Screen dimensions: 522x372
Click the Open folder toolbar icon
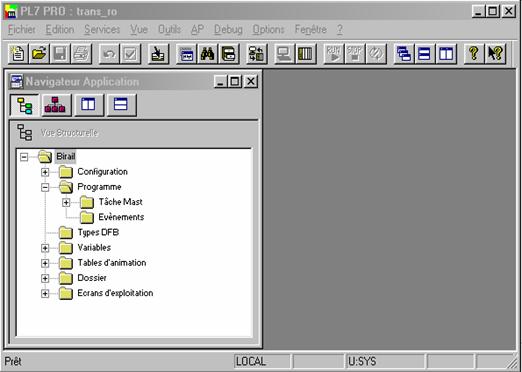(39, 53)
